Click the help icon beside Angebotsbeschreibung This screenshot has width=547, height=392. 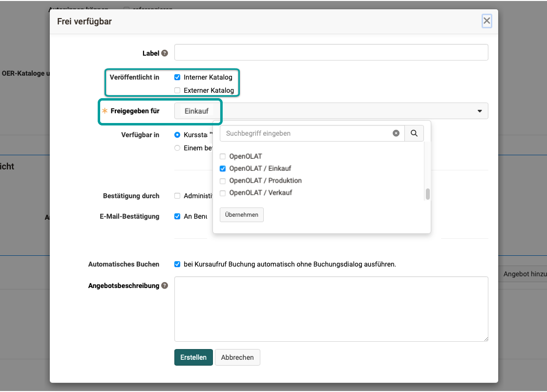click(165, 286)
